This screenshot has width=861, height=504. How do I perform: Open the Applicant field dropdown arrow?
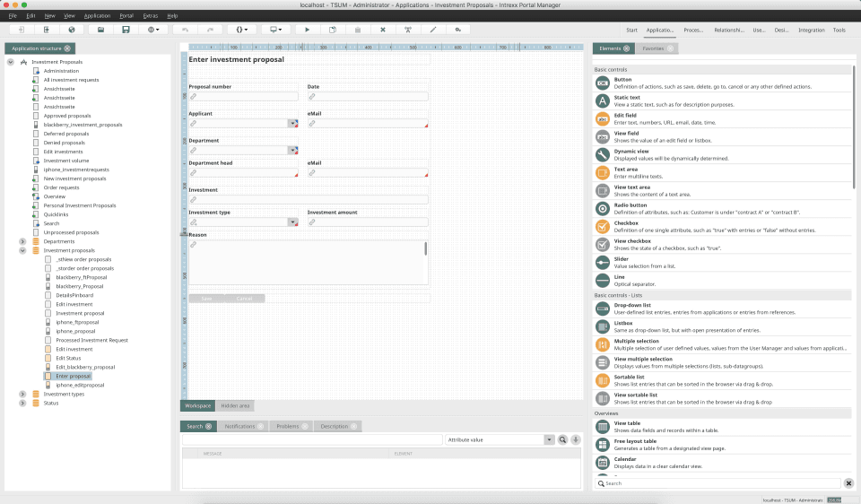point(293,124)
